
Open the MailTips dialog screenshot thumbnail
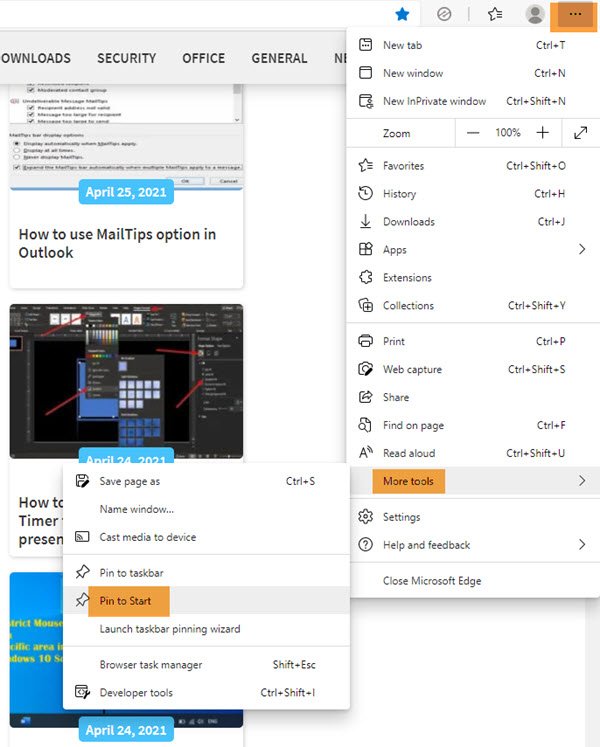(126, 136)
